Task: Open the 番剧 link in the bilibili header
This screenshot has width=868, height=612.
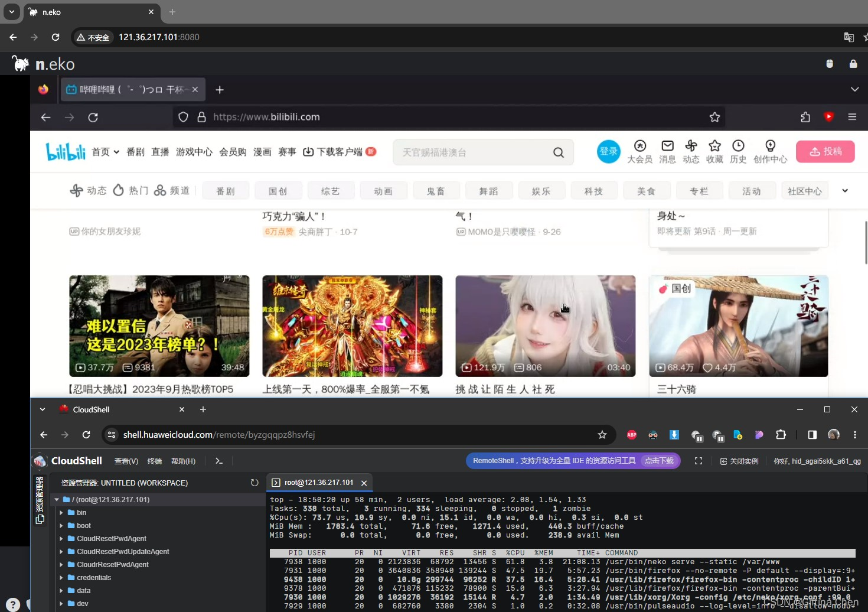Action: coord(135,152)
